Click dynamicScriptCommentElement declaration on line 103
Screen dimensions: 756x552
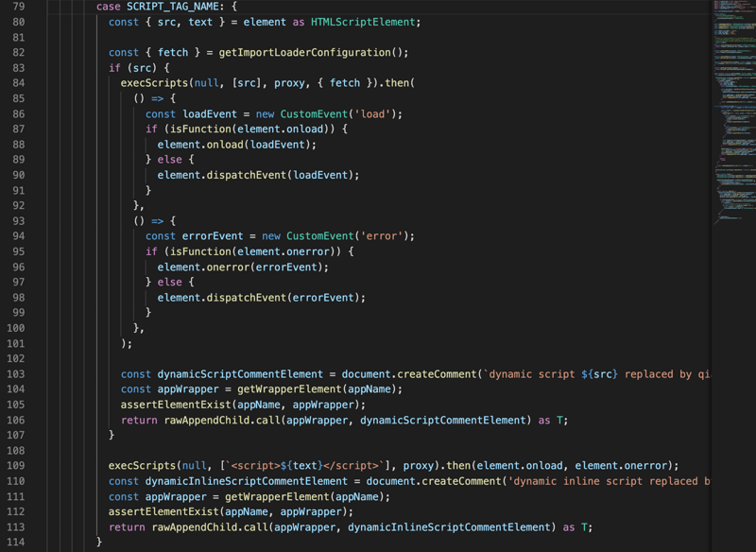pos(240,374)
